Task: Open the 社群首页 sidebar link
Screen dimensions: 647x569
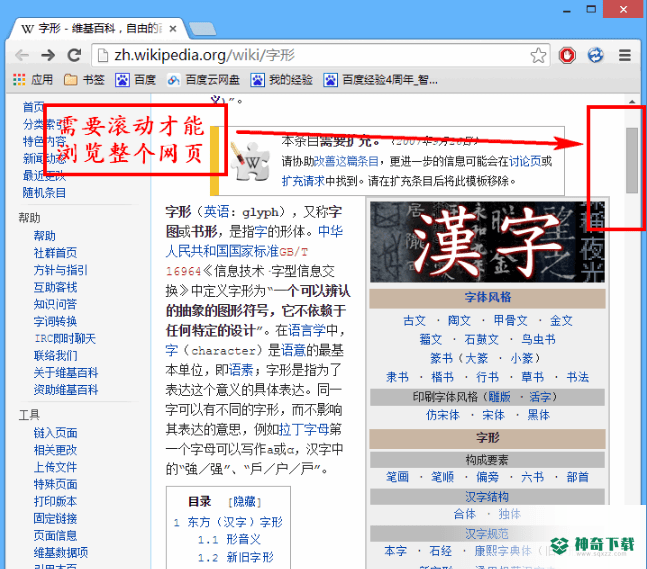Action: coord(55,253)
